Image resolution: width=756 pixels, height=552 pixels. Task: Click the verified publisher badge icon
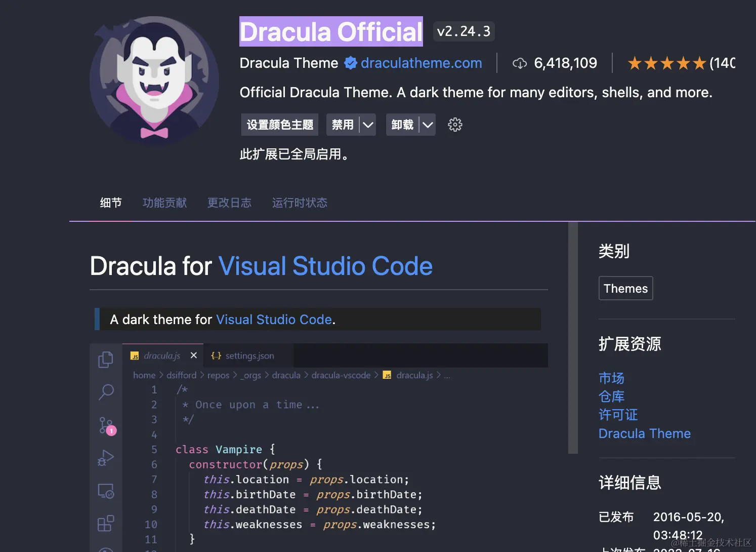click(x=350, y=63)
